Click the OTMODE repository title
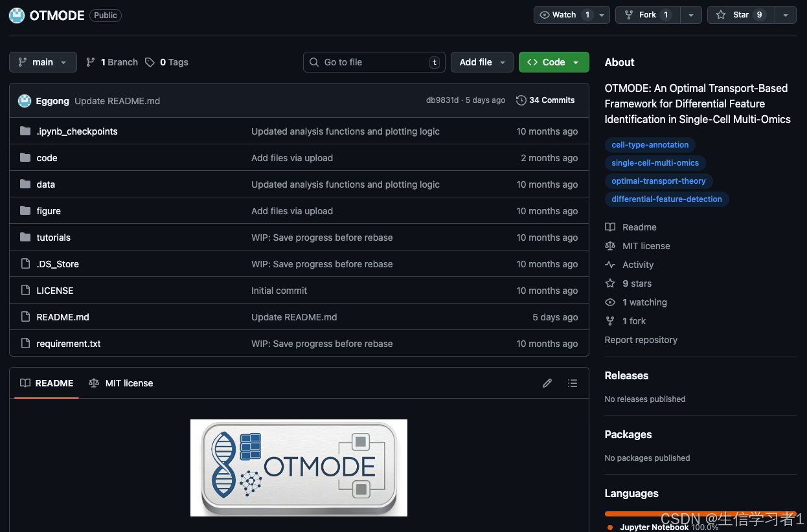 tap(57, 16)
